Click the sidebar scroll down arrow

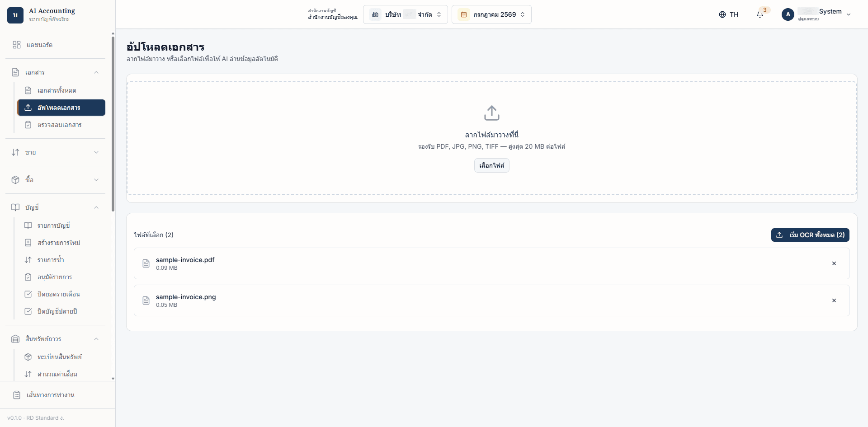pyautogui.click(x=113, y=379)
